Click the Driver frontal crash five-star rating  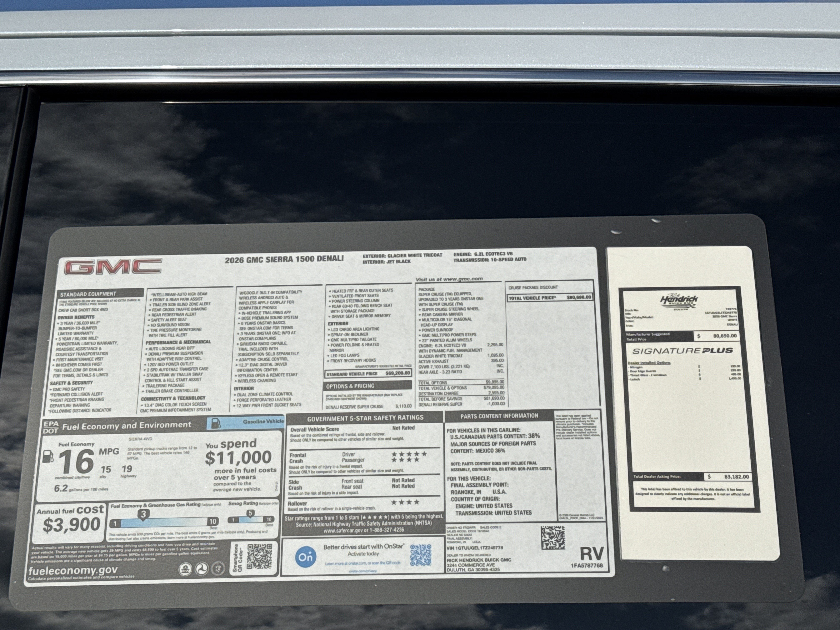pyautogui.click(x=409, y=454)
